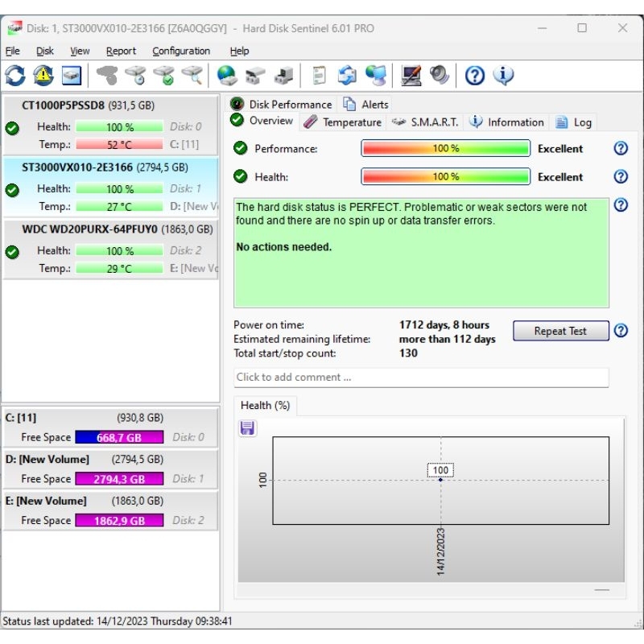Open the Report menu
Image resolution: width=644 pixels, height=644 pixels.
tap(121, 51)
